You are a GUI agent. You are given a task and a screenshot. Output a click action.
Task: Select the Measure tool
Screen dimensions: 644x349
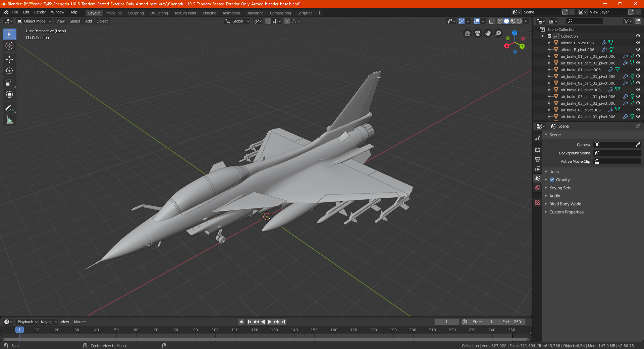point(9,120)
